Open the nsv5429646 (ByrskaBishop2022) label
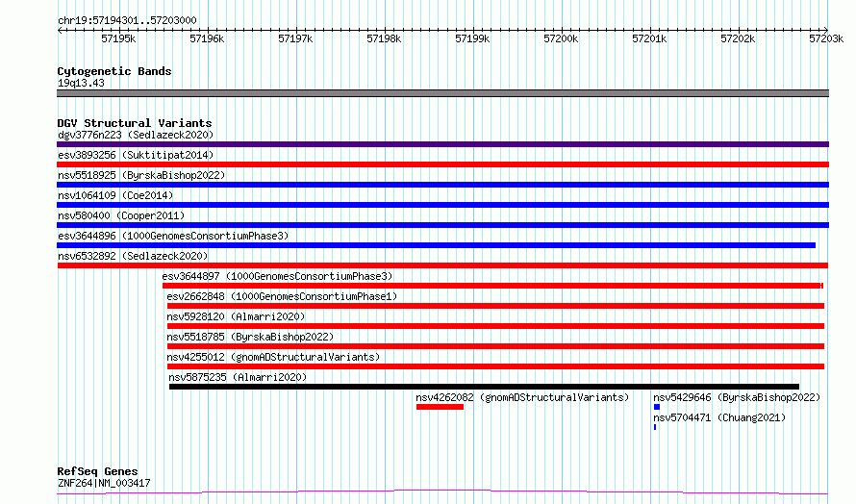Screen dimensions: 856x504 pos(737,397)
